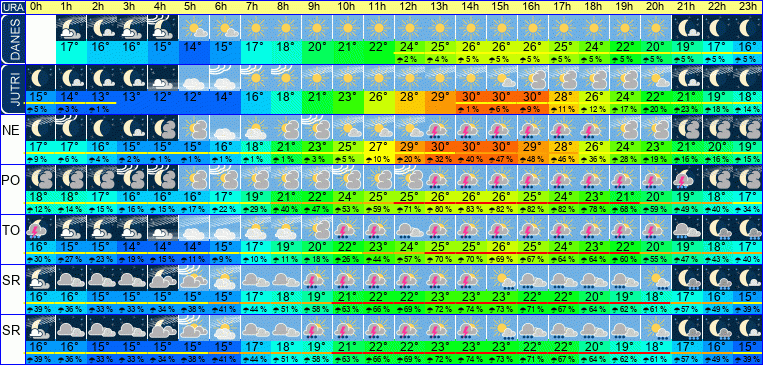Click the PO 3h windy cloudy night icon
The height and width of the screenshot is (365, 763).
point(133,178)
